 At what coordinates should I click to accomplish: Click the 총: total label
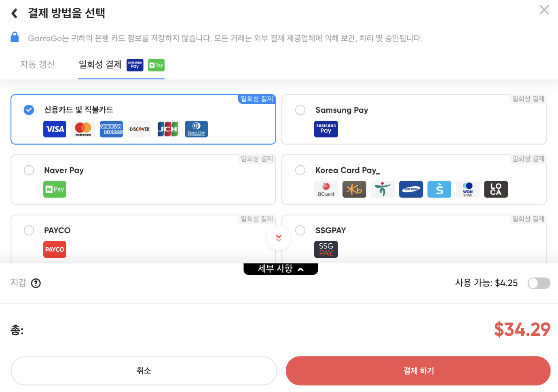click(17, 330)
